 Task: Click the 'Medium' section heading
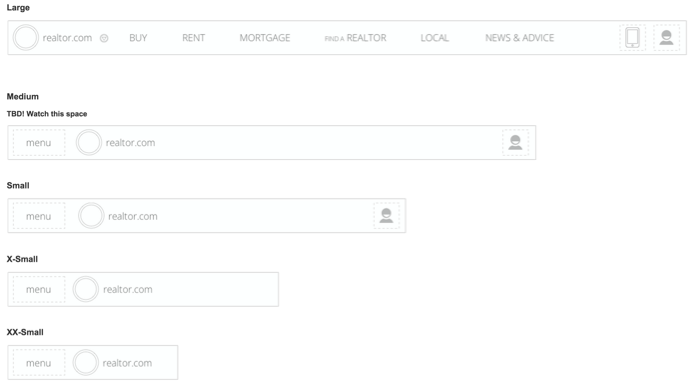[23, 97]
